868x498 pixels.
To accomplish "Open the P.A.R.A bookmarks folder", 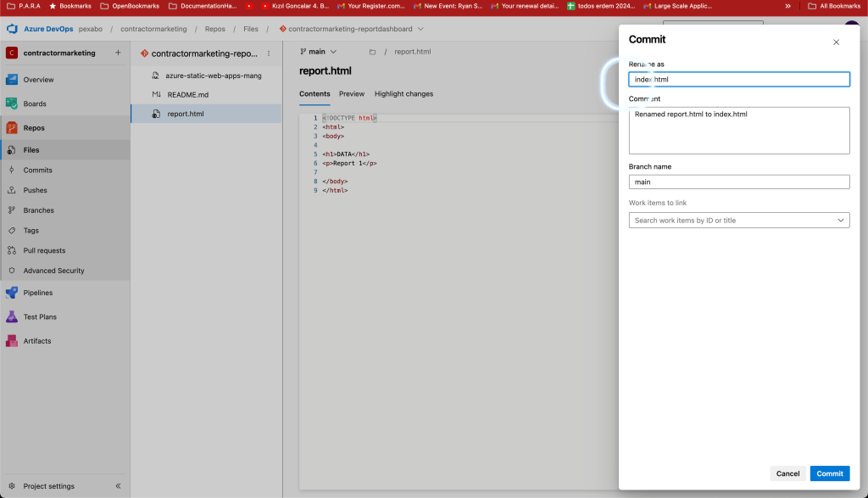I will [24, 6].
